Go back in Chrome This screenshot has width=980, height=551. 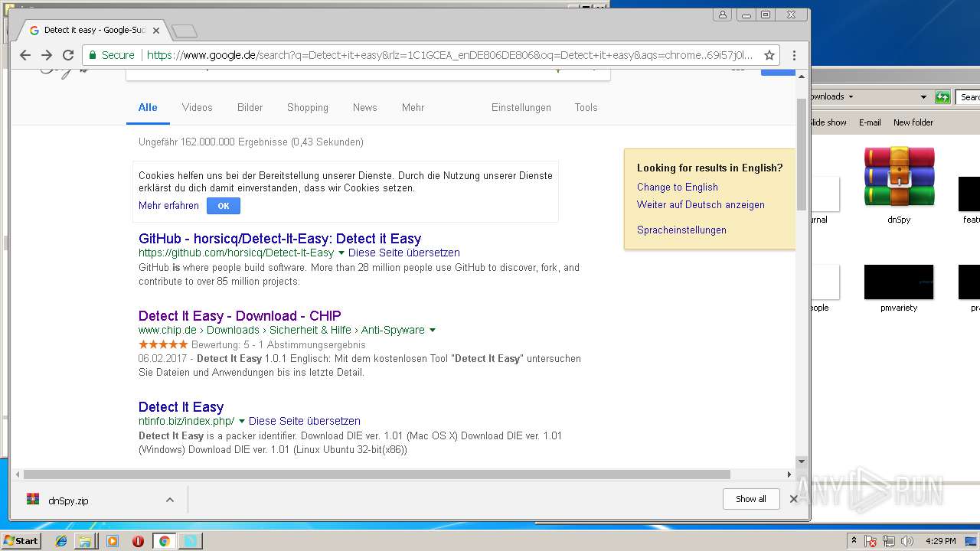(x=25, y=55)
